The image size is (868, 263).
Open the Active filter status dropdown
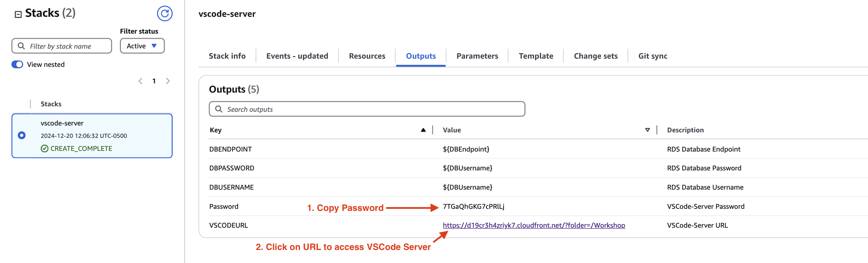(x=142, y=46)
